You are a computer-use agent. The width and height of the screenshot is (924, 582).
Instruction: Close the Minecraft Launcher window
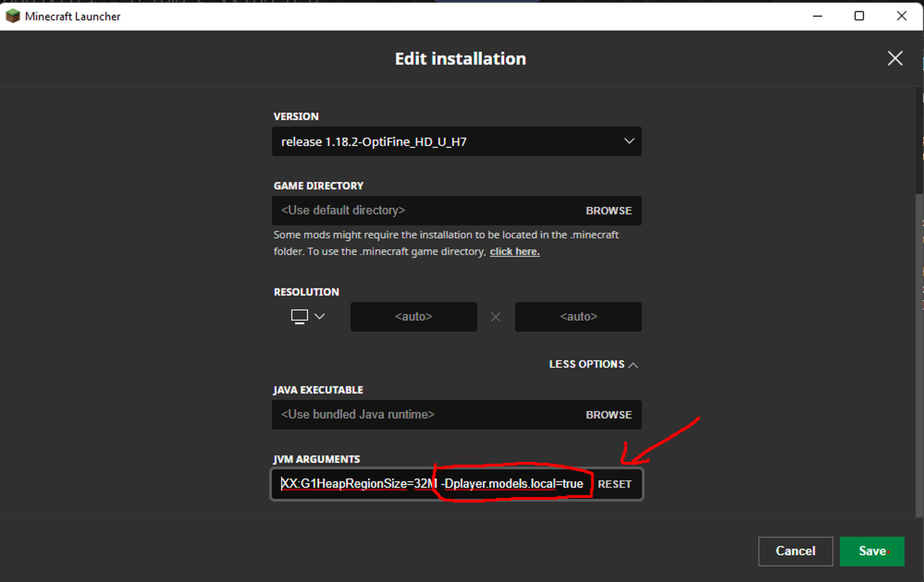[x=901, y=16]
